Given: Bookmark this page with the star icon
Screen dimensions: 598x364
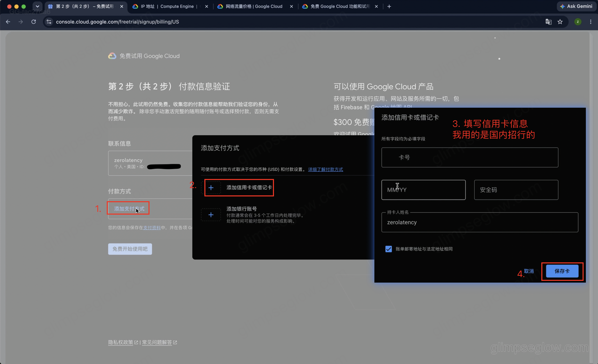Looking at the screenshot, I should [560, 22].
